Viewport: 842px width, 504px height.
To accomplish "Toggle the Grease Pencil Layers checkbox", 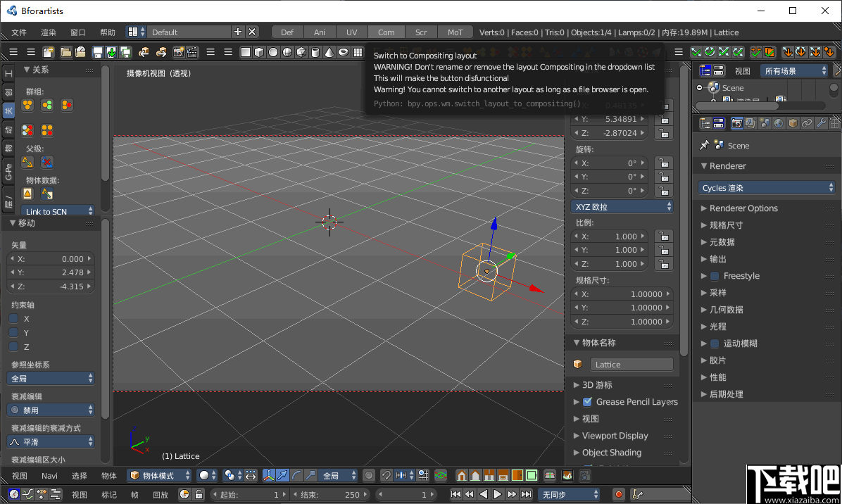I will [x=587, y=402].
